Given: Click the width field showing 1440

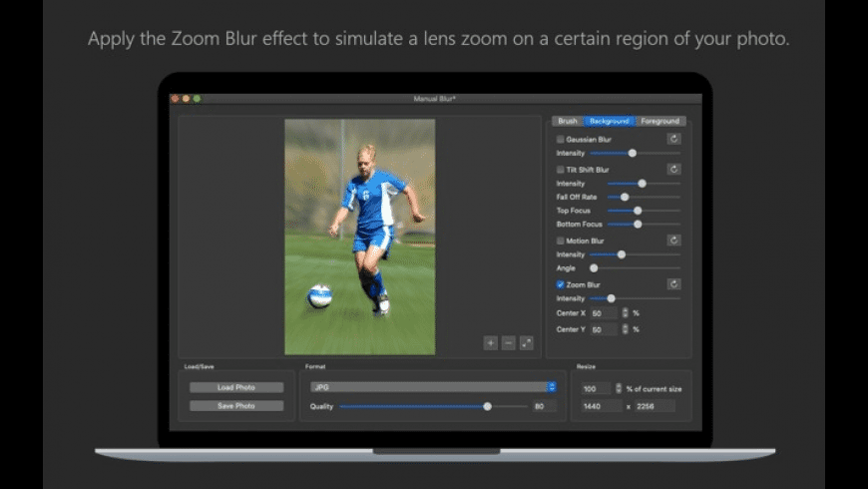Looking at the screenshot, I should point(602,406).
